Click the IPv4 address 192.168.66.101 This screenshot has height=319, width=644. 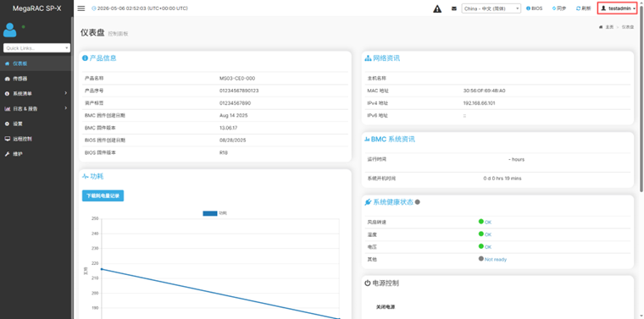click(479, 103)
